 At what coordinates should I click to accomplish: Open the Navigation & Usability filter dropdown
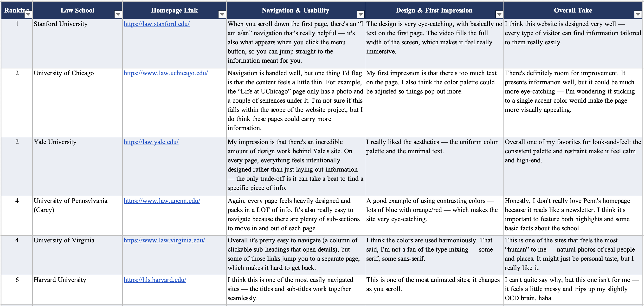tap(361, 14)
